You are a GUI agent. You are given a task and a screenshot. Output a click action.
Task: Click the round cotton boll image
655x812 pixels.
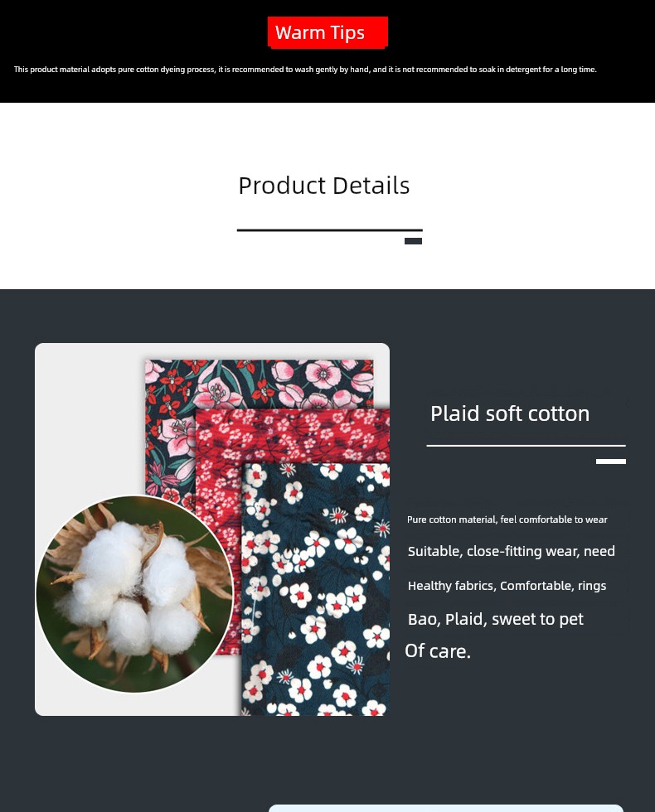pyautogui.click(x=134, y=593)
